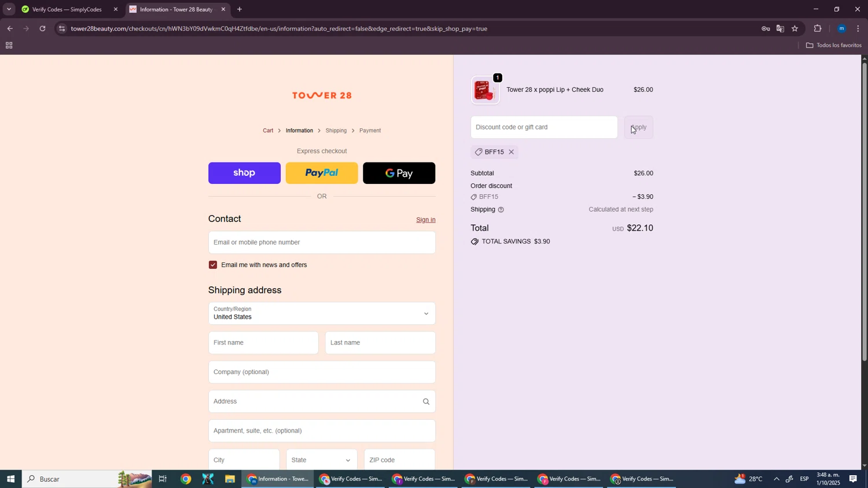Remove the BFF15 discount code tag

(511, 152)
